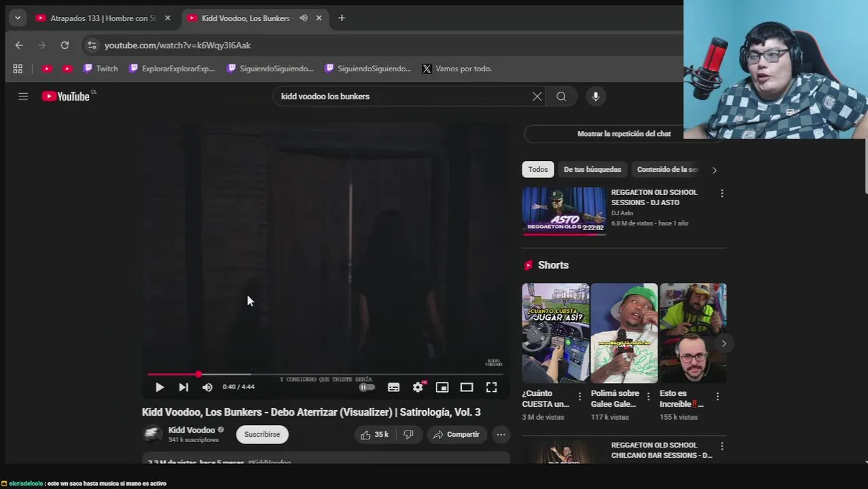Image resolution: width=868 pixels, height=489 pixels.
Task: Show the next Shorts with the arrow
Action: point(724,344)
